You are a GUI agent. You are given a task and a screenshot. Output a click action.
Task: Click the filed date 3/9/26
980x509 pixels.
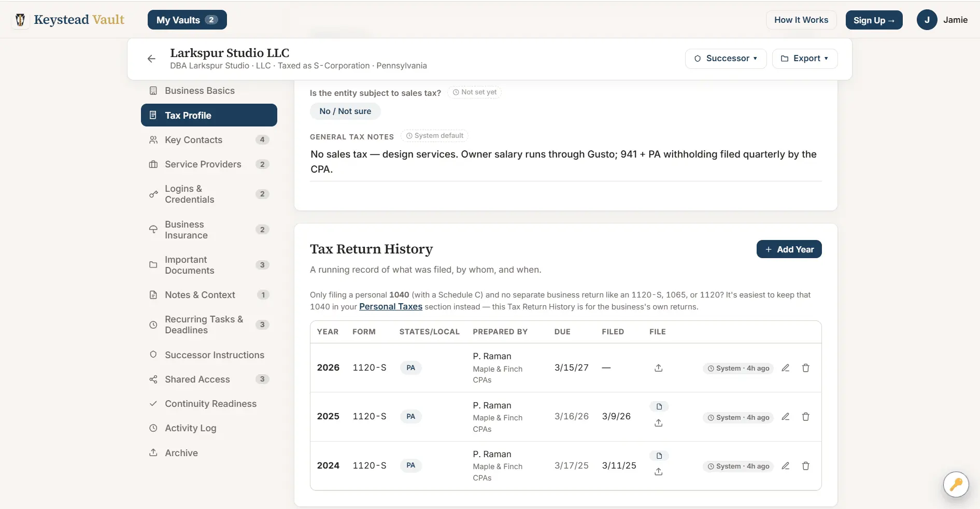(616, 416)
